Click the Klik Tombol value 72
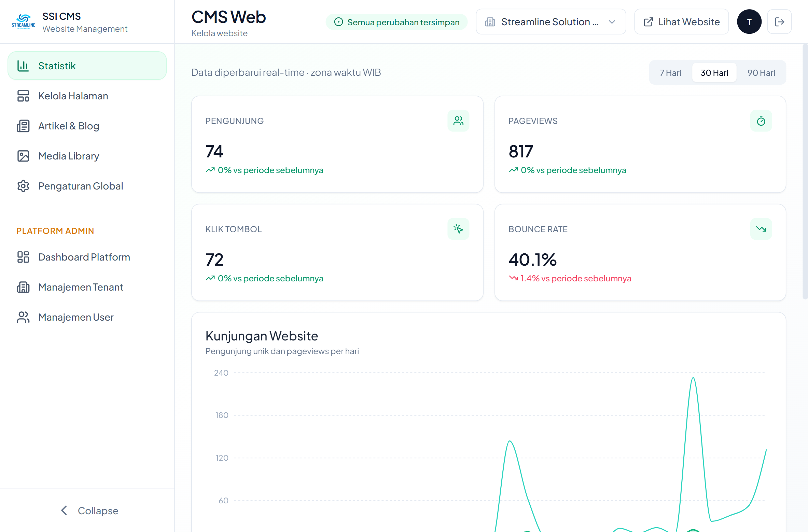 coord(214,260)
